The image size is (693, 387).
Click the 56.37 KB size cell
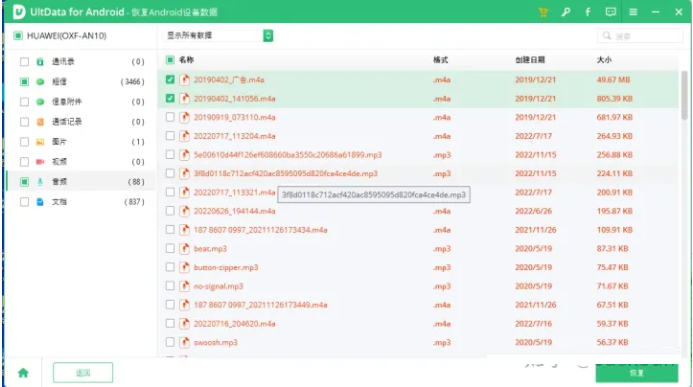coord(613,342)
